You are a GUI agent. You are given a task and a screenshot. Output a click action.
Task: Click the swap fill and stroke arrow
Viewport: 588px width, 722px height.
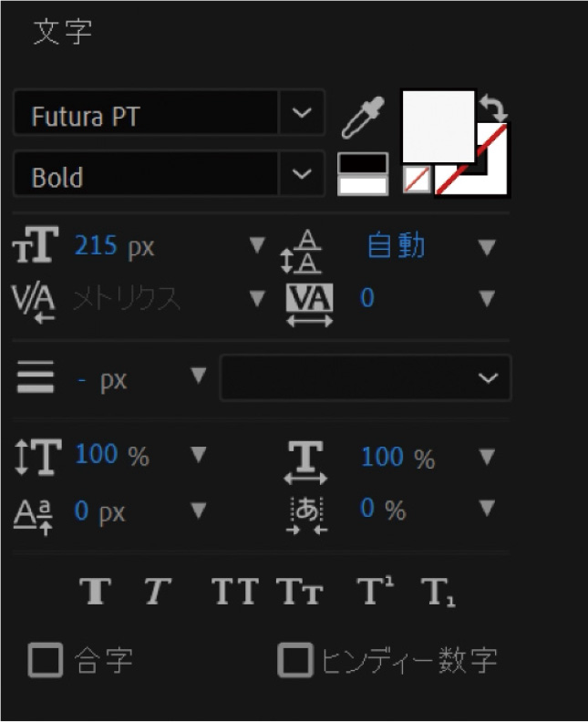(x=495, y=109)
